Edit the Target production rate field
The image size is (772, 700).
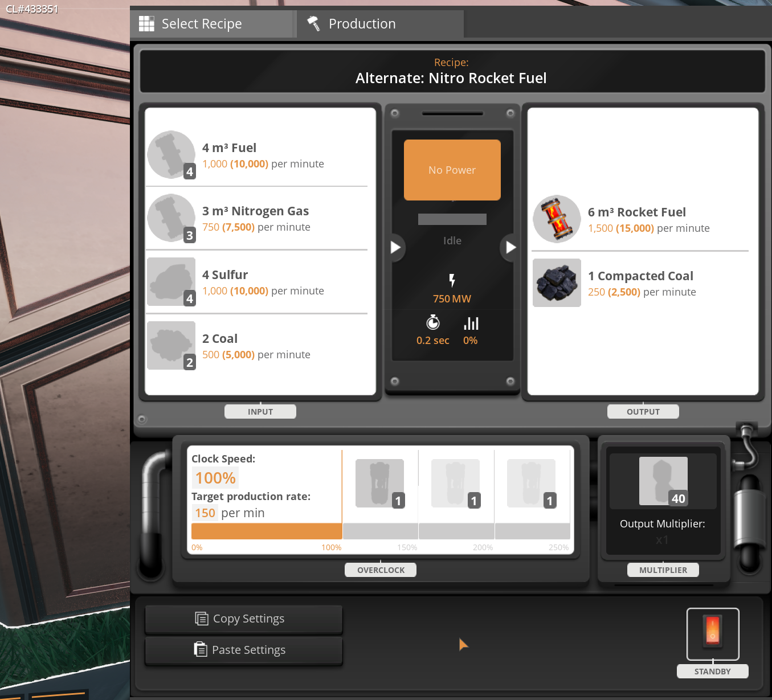tap(205, 513)
